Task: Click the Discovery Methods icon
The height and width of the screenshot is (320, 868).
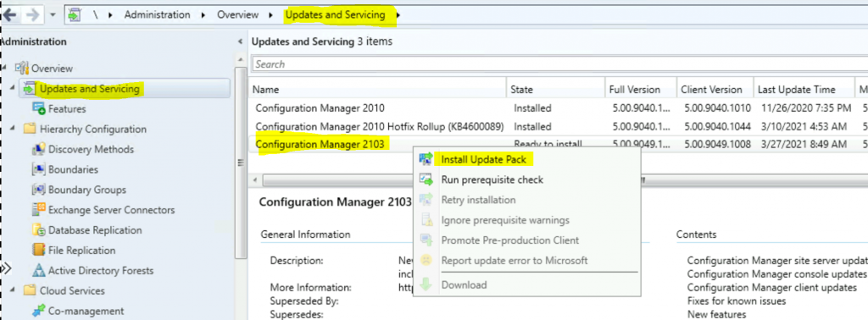Action: point(39,149)
